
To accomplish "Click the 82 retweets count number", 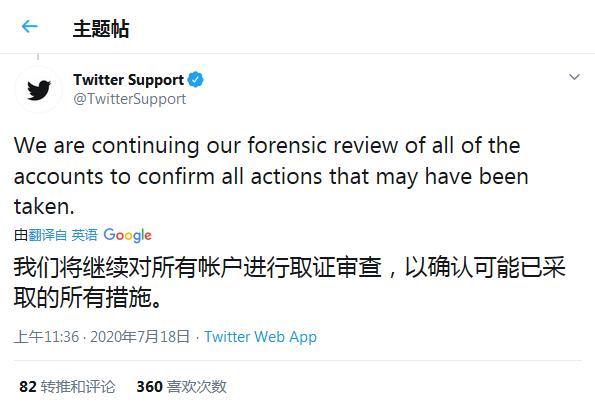I will click(x=28, y=387).
